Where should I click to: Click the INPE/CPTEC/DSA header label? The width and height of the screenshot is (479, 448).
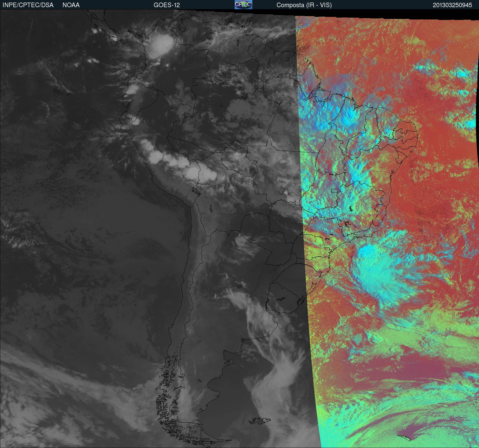click(x=28, y=5)
